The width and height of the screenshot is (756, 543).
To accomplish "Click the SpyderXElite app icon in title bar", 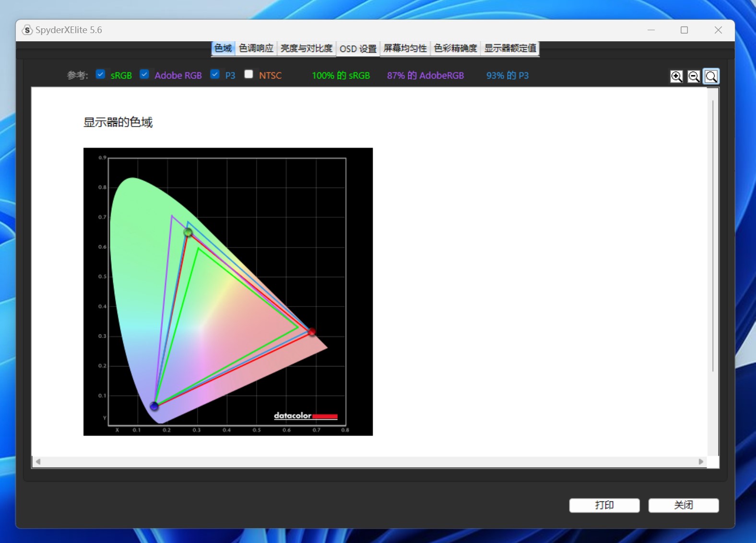I will point(27,30).
